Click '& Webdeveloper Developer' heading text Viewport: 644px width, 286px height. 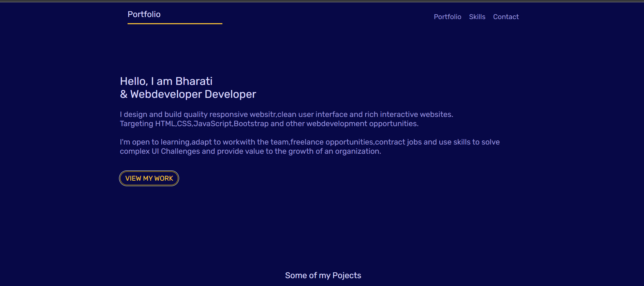click(188, 94)
